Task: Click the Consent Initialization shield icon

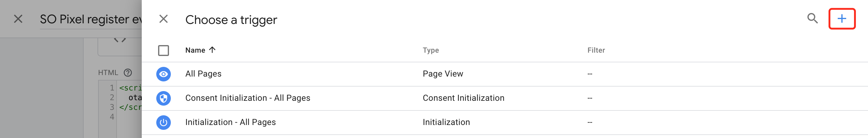Action: point(164,98)
